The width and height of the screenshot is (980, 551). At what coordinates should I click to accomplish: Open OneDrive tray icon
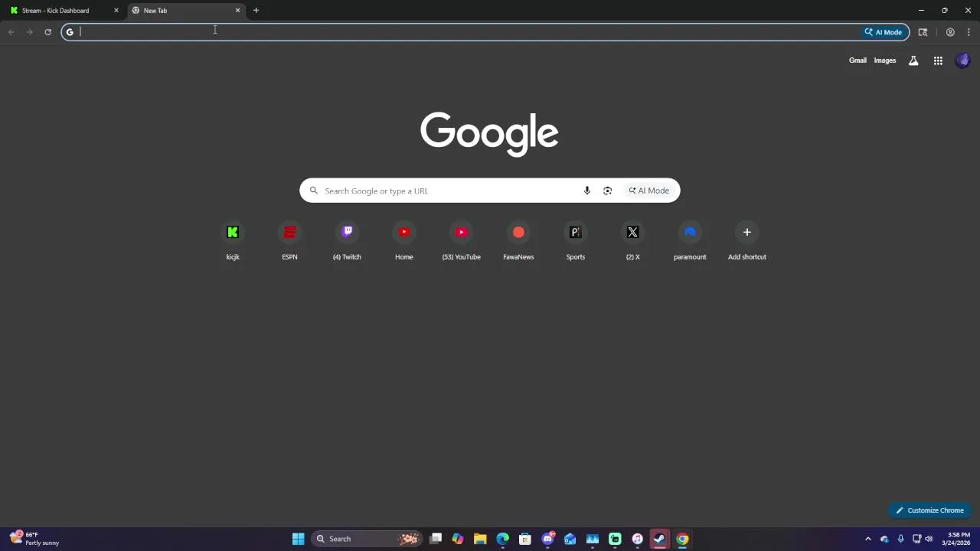884,539
